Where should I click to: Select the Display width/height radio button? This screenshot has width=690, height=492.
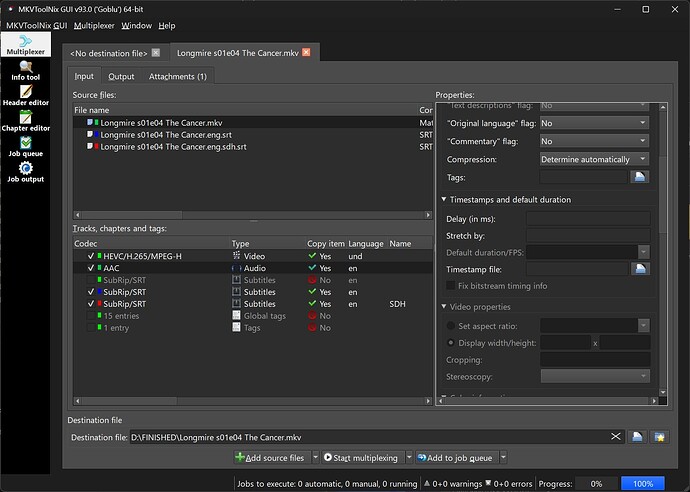coord(451,342)
